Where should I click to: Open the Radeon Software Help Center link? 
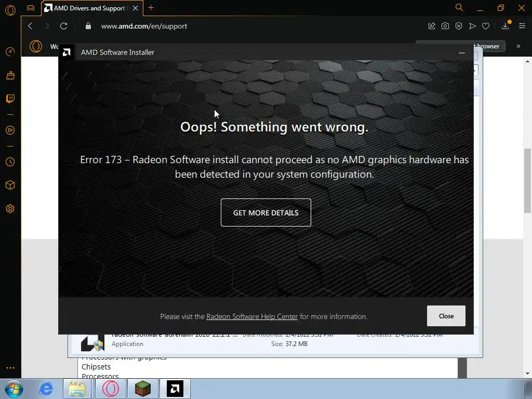click(x=252, y=316)
